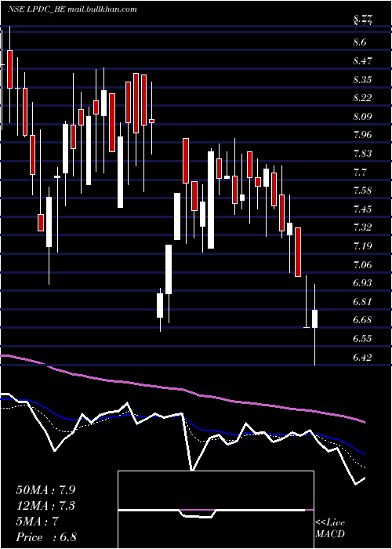Image resolution: width=392 pixels, height=549 pixels.
Task: Click the <<Live MACD label
Action: click(x=330, y=529)
